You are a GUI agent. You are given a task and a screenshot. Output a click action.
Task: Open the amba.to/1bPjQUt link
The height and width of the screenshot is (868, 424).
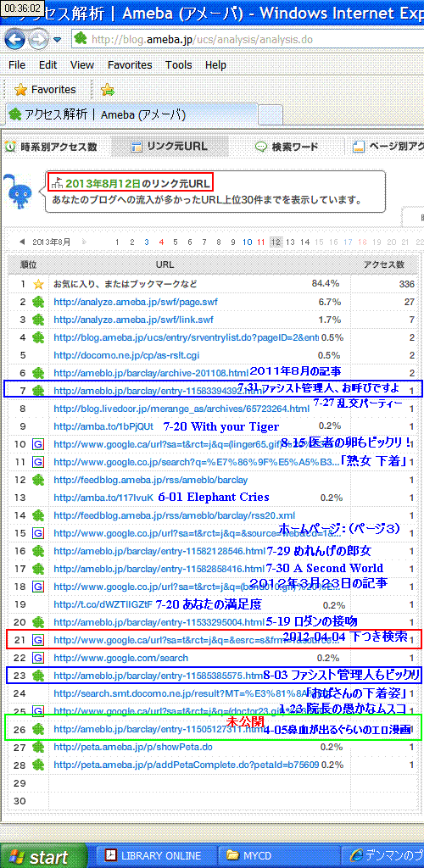point(103,426)
